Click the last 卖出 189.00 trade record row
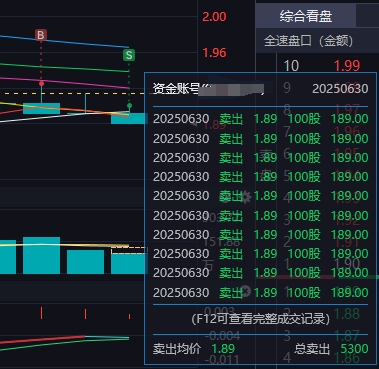379x369 pixels. coord(260,293)
